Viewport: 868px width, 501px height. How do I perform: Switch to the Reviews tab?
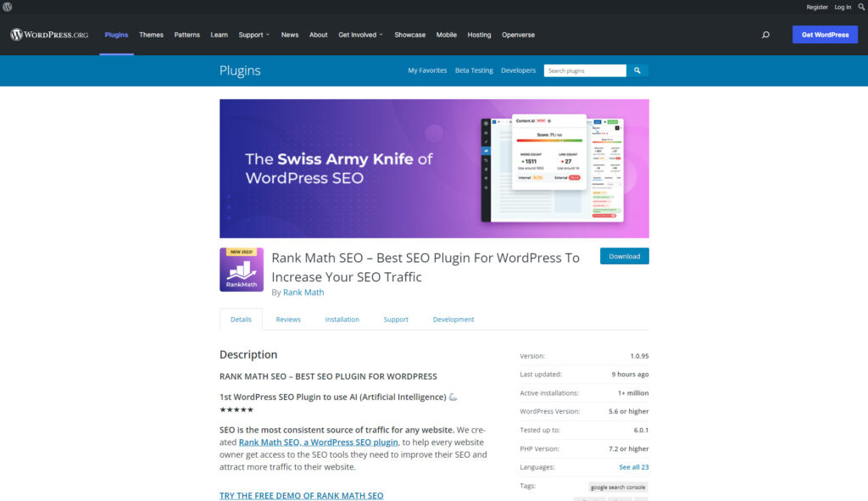[288, 320]
